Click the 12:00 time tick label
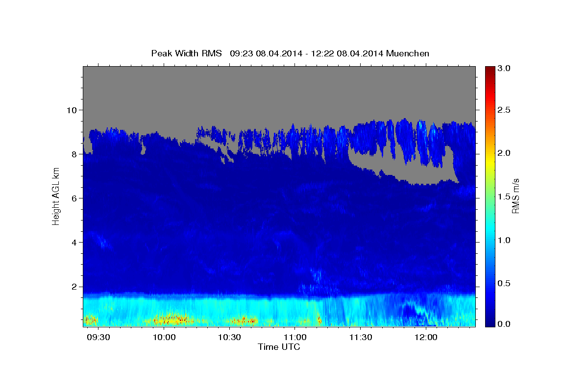Image resolution: width=588 pixels, height=392 pixels. (x=426, y=338)
